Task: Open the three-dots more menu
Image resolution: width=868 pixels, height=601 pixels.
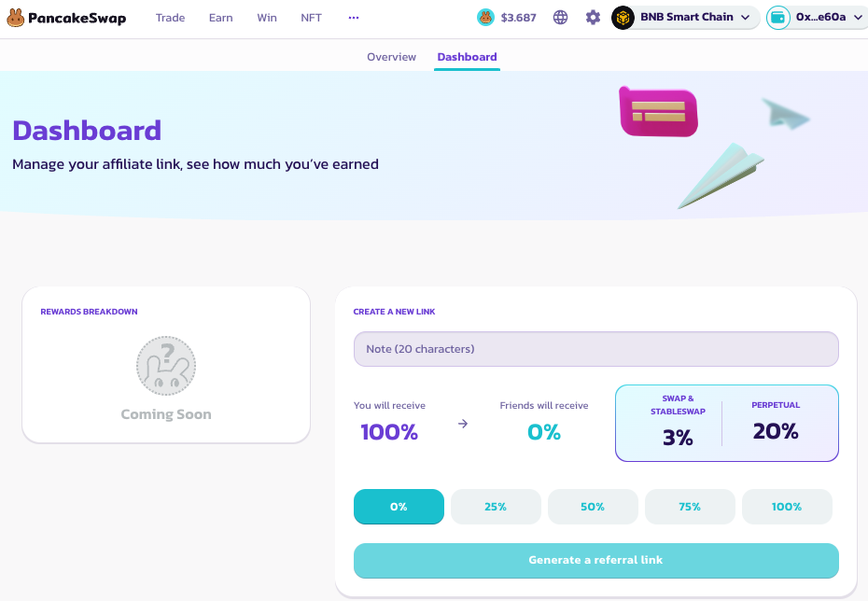Action: tap(353, 18)
